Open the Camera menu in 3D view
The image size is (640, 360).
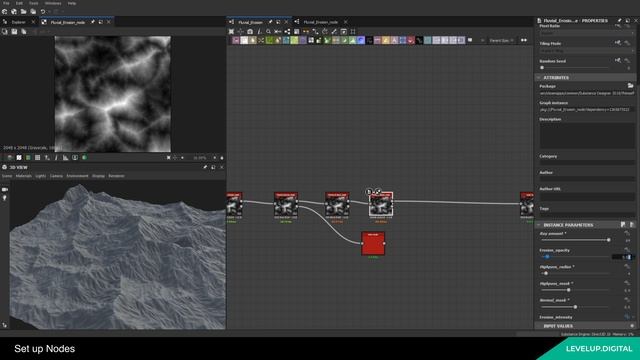56,176
